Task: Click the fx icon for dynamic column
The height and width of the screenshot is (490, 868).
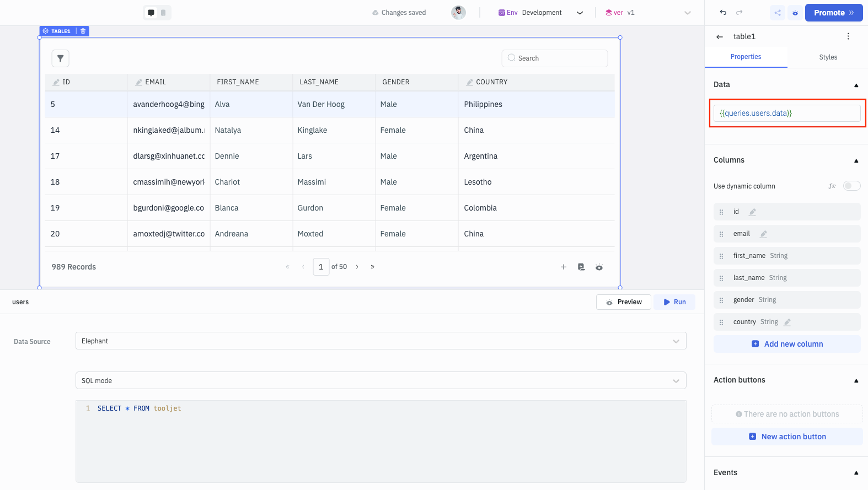Action: [832, 186]
